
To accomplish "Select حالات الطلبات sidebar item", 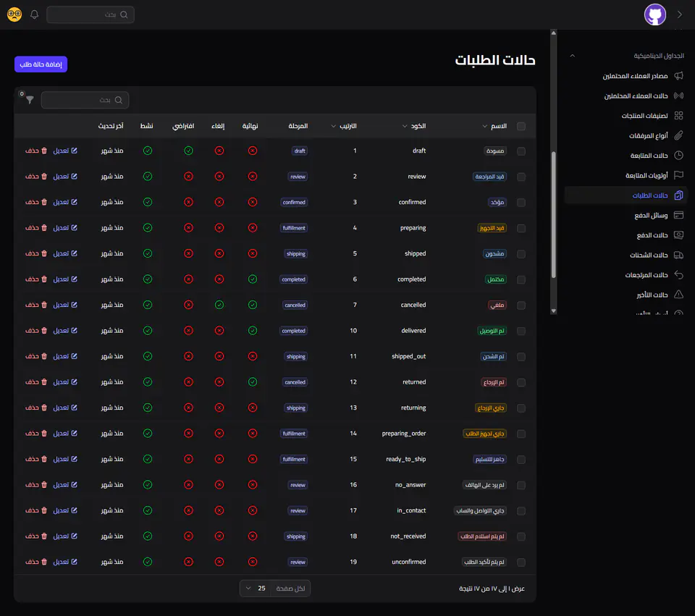I will [x=625, y=195].
